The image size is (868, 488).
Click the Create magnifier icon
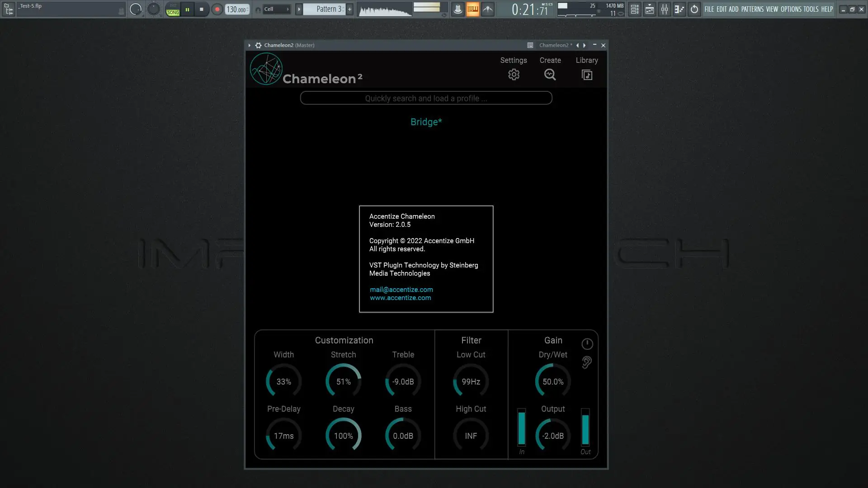click(x=550, y=75)
